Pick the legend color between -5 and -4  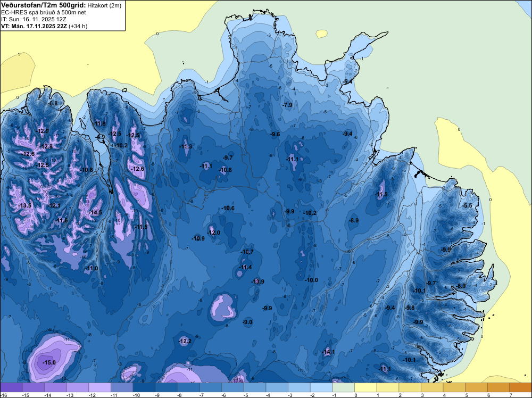(x=255, y=387)
